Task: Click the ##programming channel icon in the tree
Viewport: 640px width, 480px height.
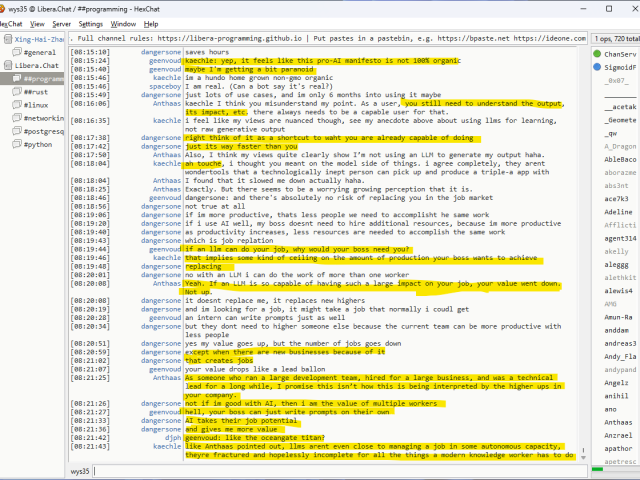Action: point(19,78)
